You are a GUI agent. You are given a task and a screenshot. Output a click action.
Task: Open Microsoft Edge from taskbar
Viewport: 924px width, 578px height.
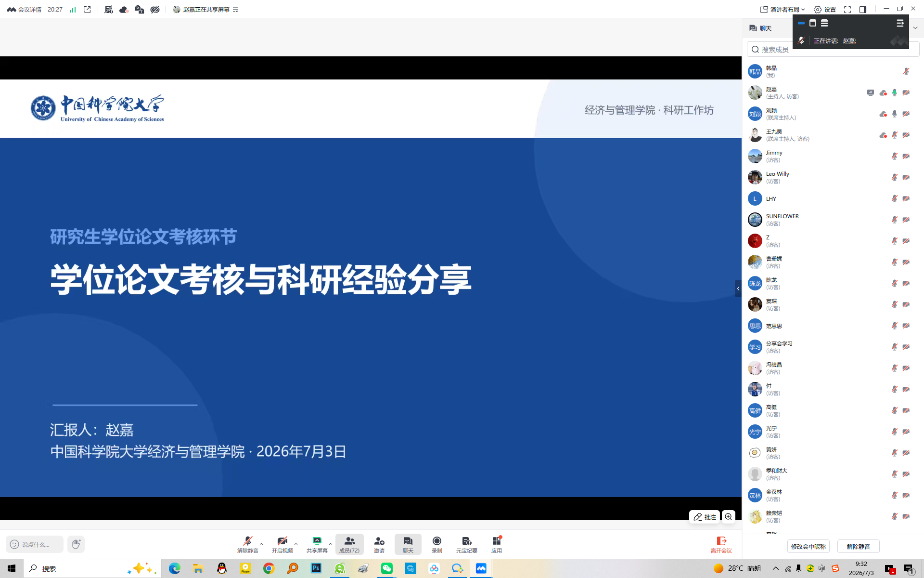click(x=174, y=568)
